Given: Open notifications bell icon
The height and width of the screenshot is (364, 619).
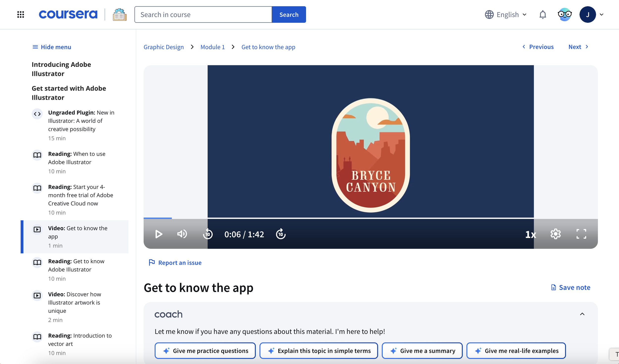Looking at the screenshot, I should click(x=542, y=14).
